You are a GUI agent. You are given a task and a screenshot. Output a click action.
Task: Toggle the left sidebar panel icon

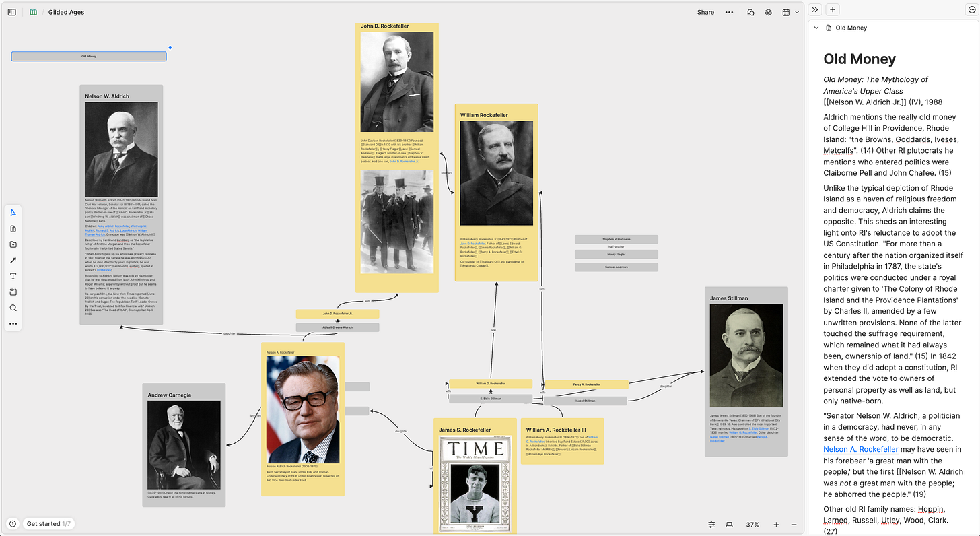tap(11, 12)
